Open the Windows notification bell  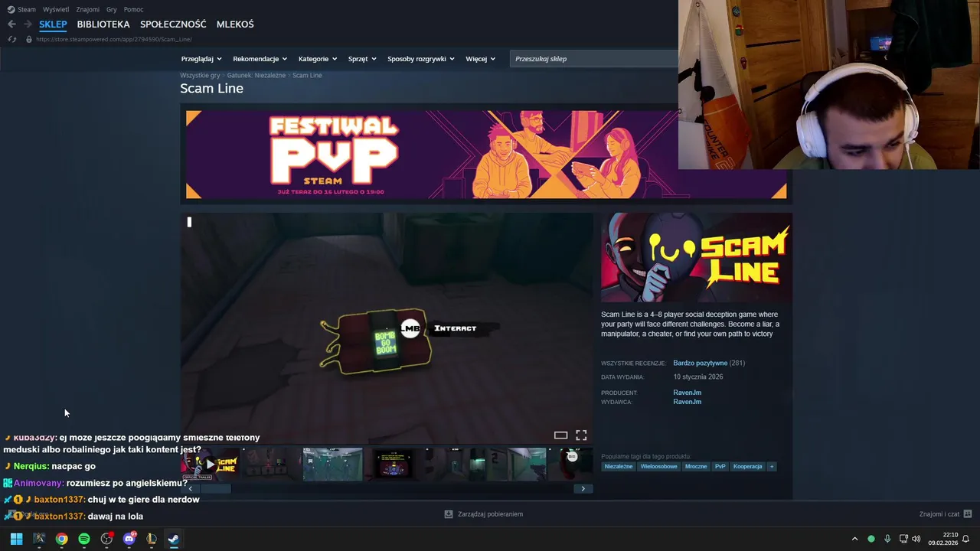tap(965, 539)
